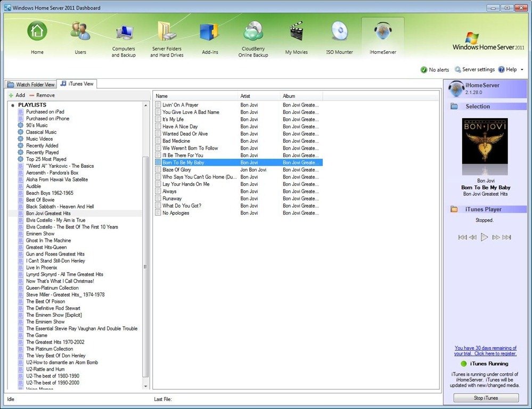Select the Bon Jovi Greatest Hits playlist
This screenshot has height=409, width=532.
(48, 214)
